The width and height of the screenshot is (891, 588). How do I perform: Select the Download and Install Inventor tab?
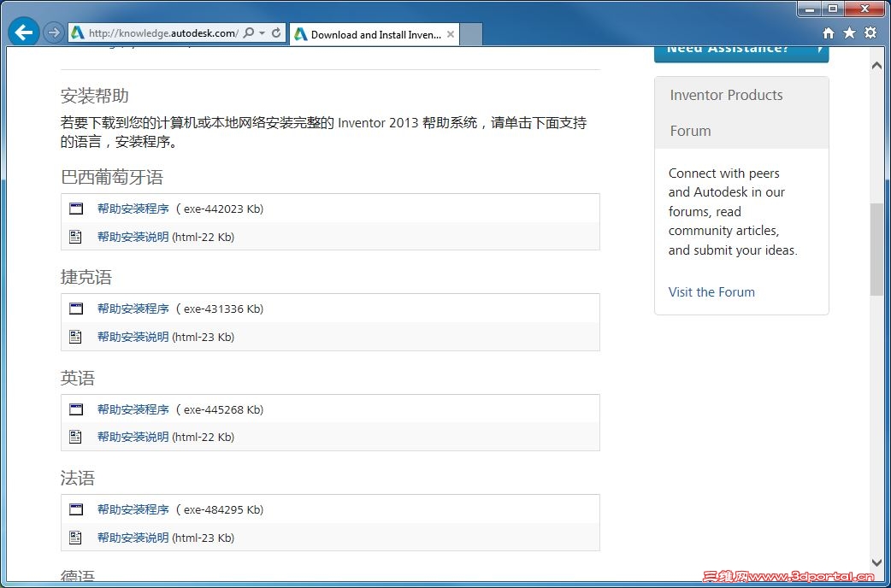tap(375, 35)
